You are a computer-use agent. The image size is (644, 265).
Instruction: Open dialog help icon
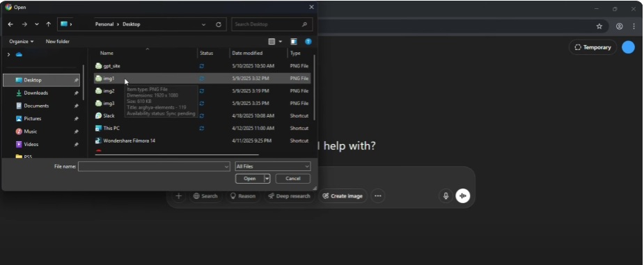point(308,42)
